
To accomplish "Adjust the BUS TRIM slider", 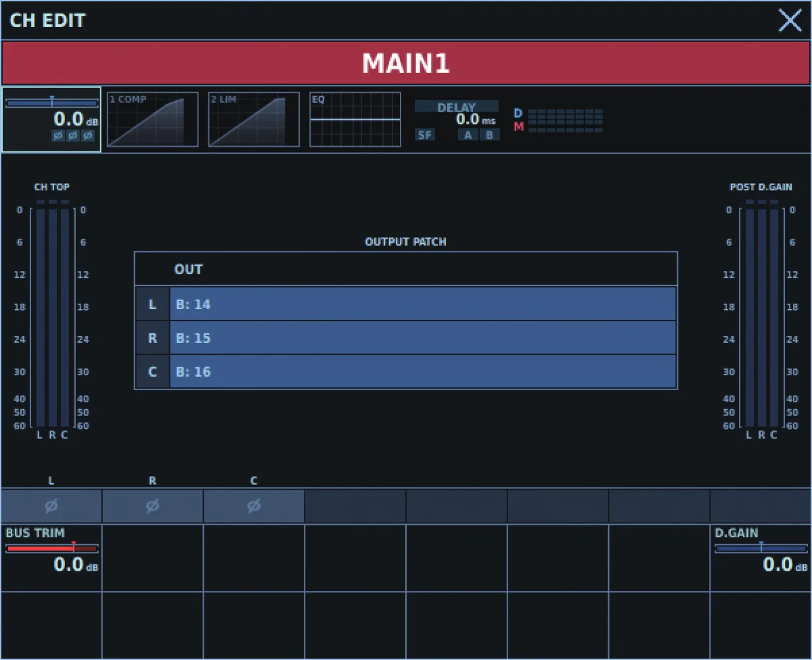I will 52,548.
